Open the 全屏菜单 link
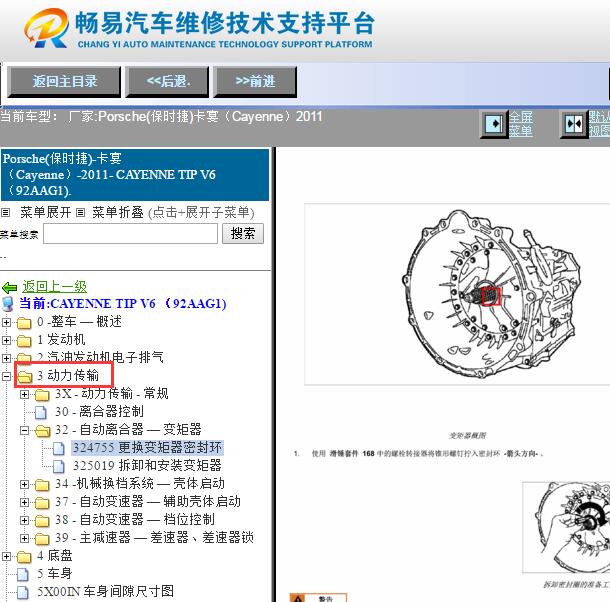The width and height of the screenshot is (610, 602). point(521,123)
